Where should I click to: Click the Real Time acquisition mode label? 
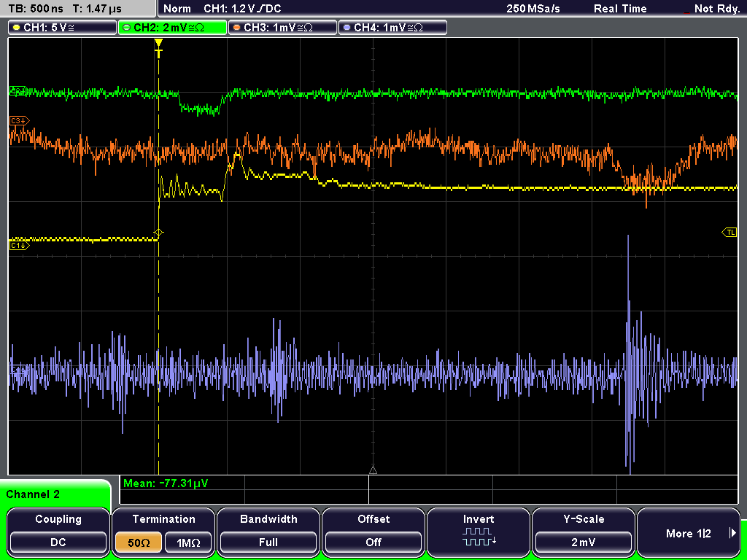coord(620,9)
